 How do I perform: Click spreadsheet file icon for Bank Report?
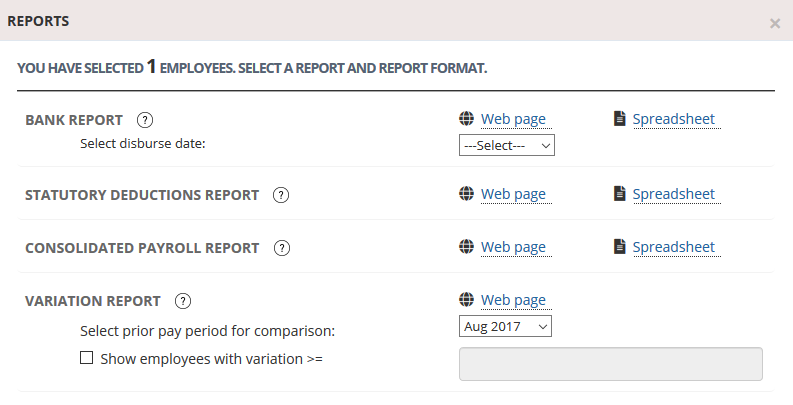[x=620, y=119]
